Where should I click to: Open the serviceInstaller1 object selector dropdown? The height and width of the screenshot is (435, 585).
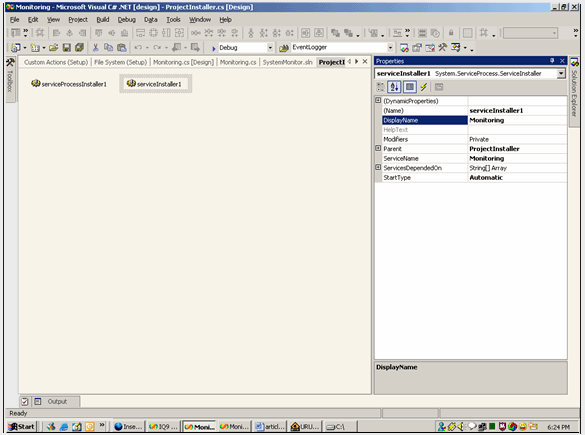(561, 73)
